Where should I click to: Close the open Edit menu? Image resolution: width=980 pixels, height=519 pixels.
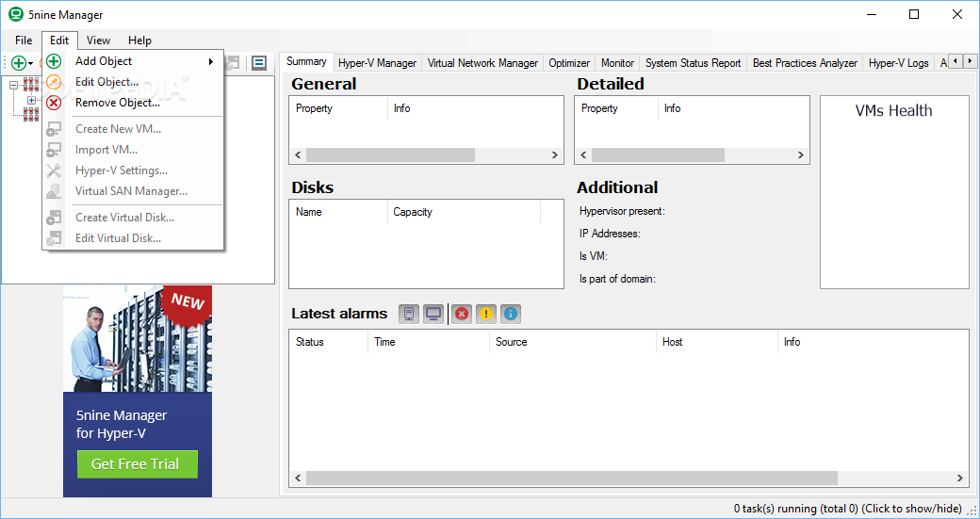point(59,41)
